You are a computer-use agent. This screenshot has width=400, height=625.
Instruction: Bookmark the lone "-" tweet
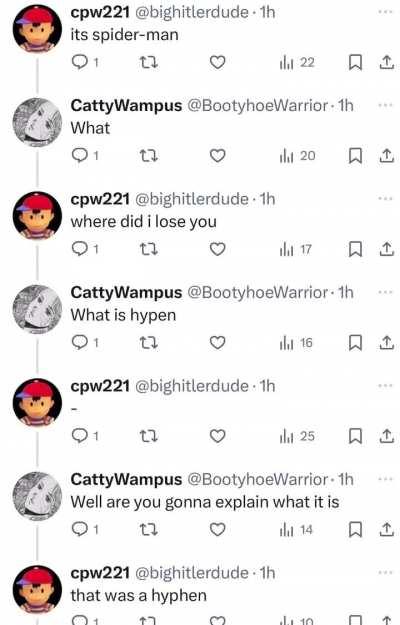(x=355, y=436)
